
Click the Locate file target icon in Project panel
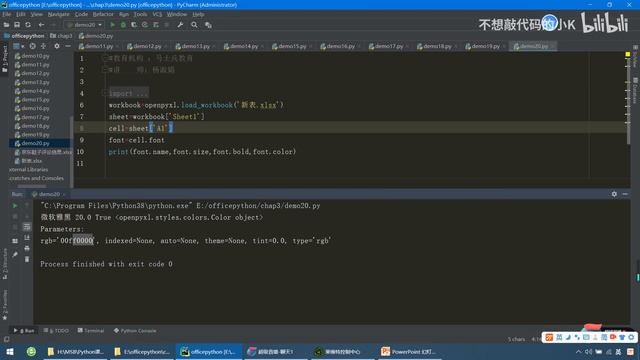click(x=32, y=46)
